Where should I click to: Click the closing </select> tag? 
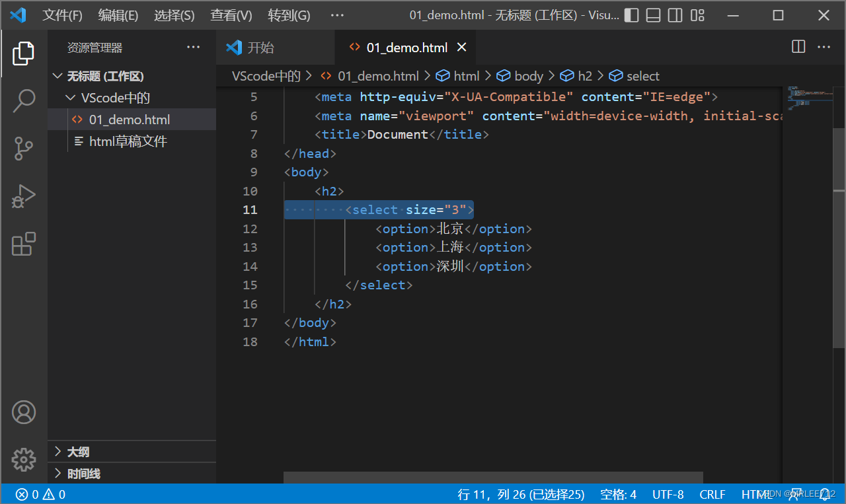379,285
